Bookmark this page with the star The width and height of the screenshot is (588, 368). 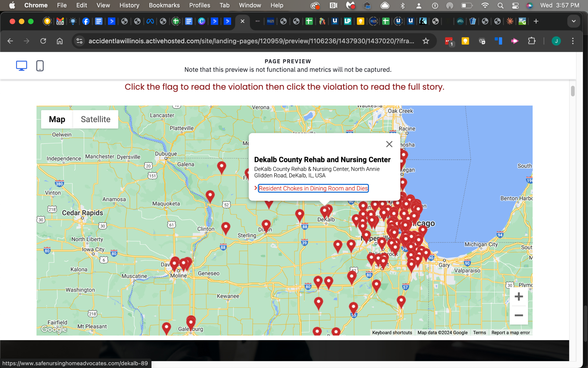click(x=426, y=41)
